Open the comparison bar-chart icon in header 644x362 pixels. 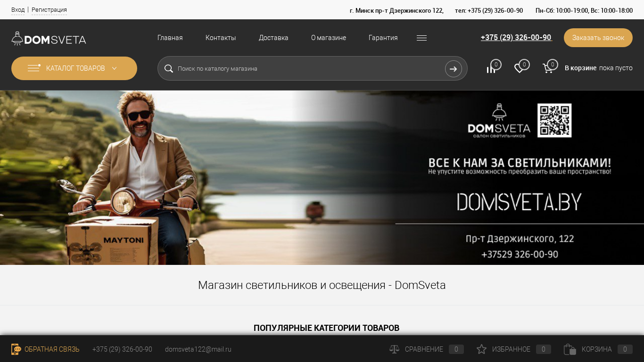491,69
